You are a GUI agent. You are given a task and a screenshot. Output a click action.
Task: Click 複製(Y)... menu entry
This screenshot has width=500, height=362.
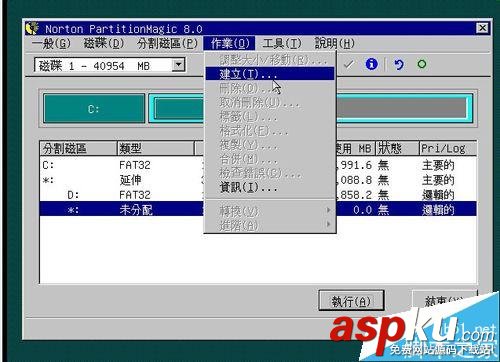(x=270, y=145)
